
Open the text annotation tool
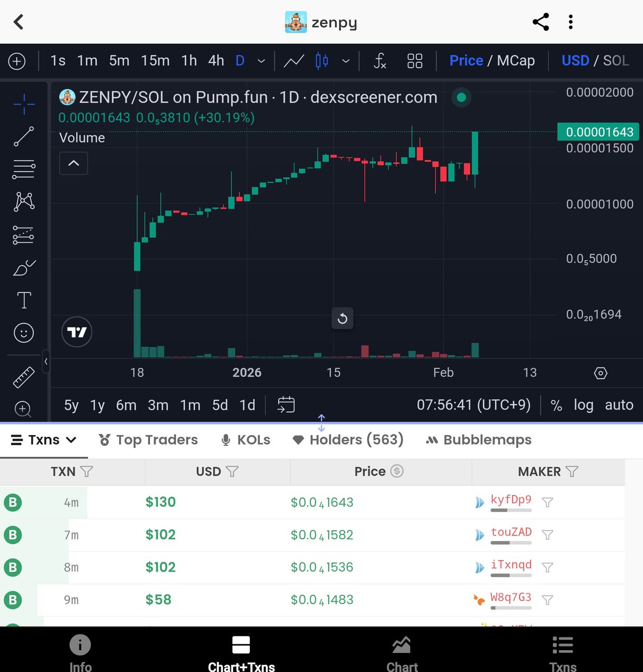[x=24, y=300]
